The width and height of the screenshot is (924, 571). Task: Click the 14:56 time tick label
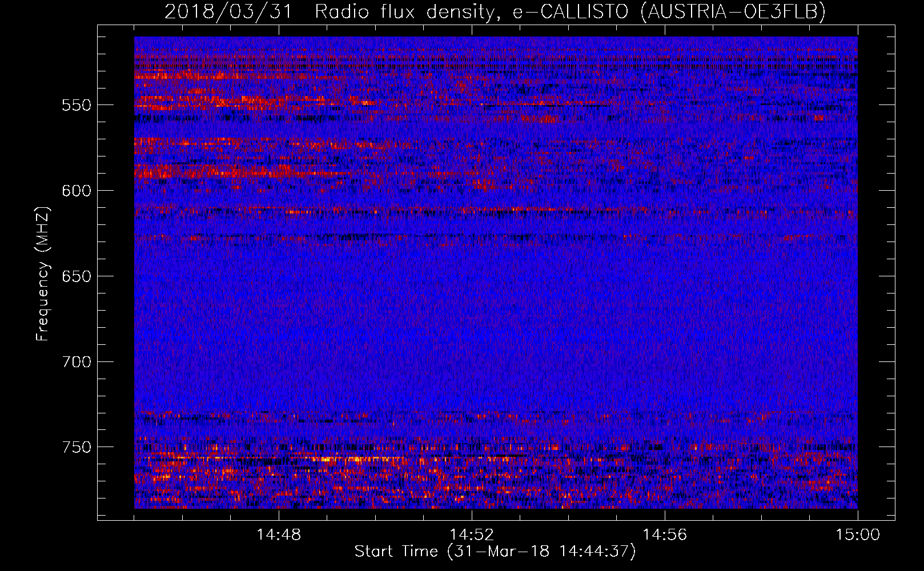[665, 535]
